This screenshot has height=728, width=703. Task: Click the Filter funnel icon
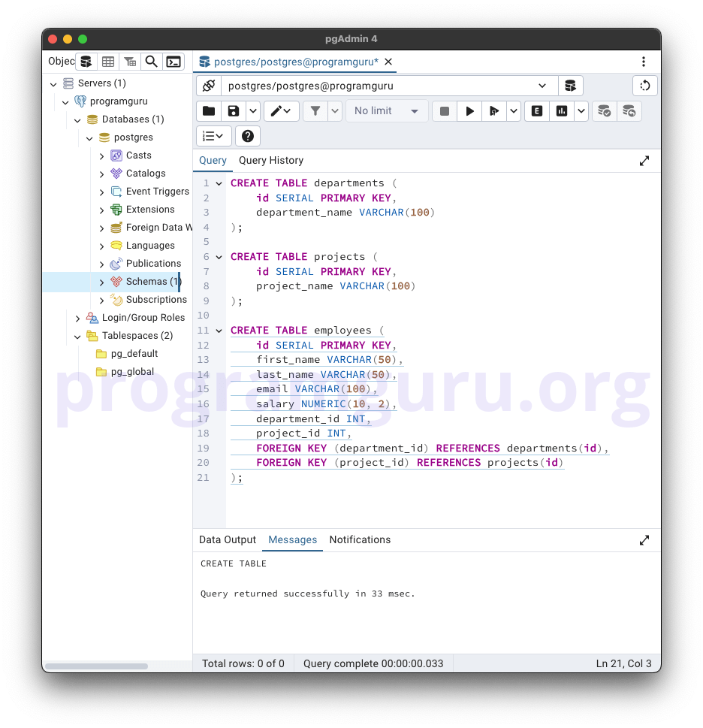(x=315, y=111)
